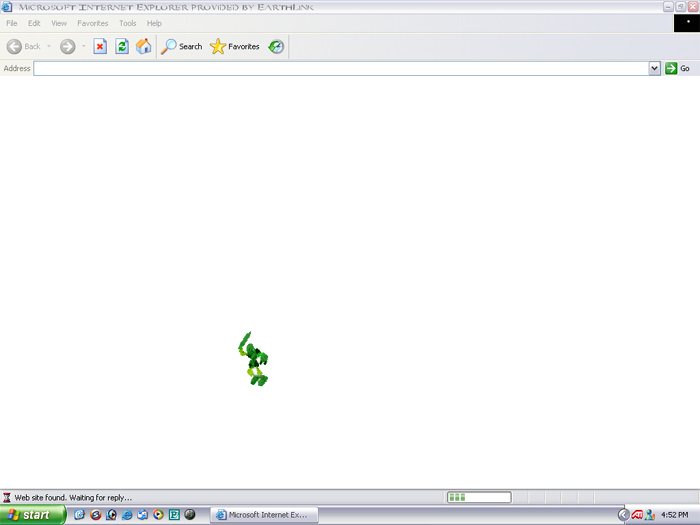
Task: Go to the Home page
Action: (x=143, y=46)
